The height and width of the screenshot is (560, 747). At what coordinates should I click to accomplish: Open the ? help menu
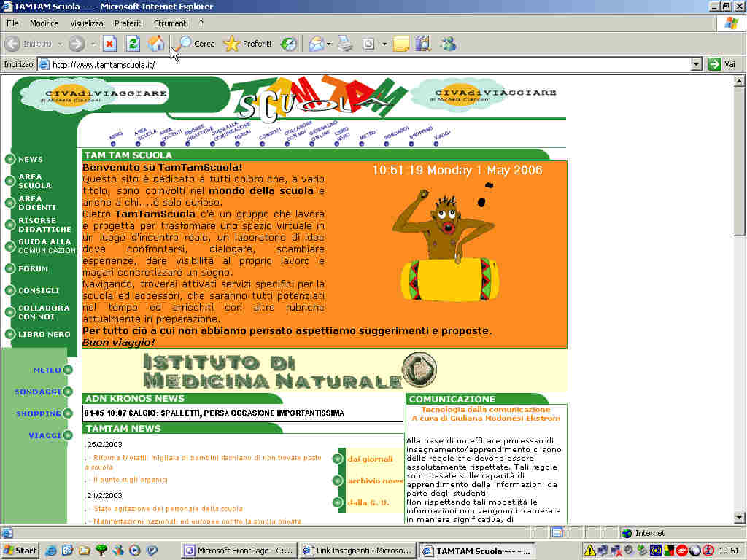tap(201, 23)
